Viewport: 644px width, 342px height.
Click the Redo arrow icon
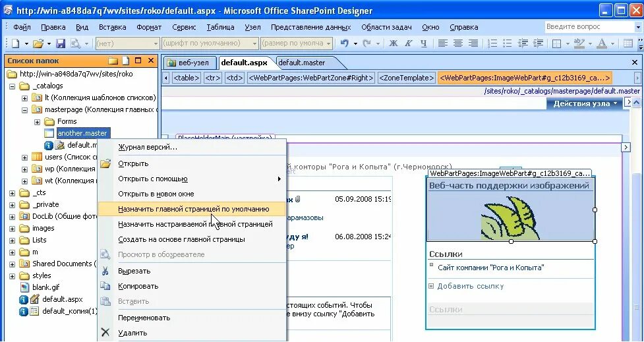pos(367,43)
